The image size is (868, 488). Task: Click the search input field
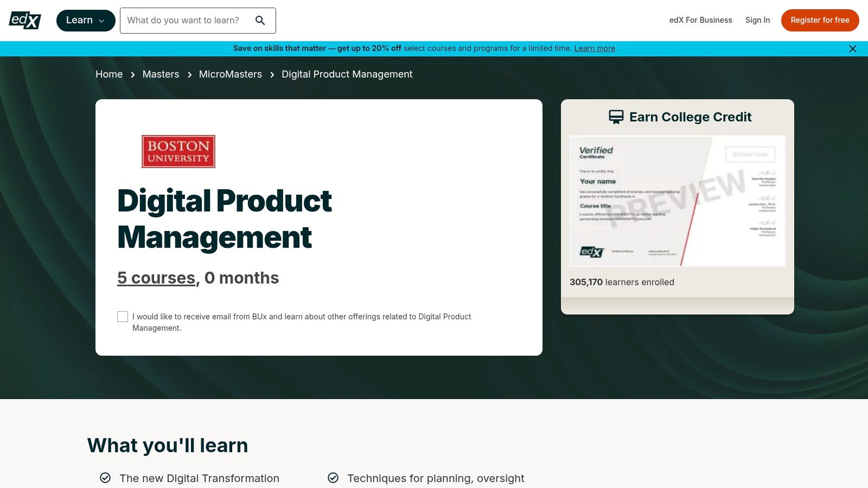pyautogui.click(x=190, y=20)
